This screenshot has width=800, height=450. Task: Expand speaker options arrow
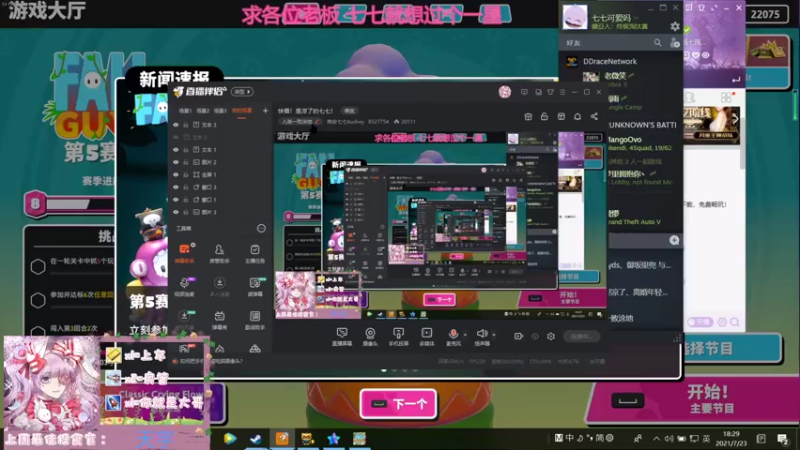tap(494, 335)
